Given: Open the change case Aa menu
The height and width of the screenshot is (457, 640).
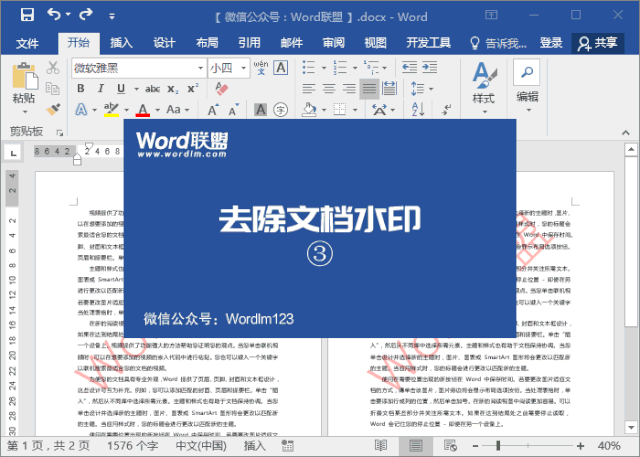Looking at the screenshot, I should click(178, 109).
